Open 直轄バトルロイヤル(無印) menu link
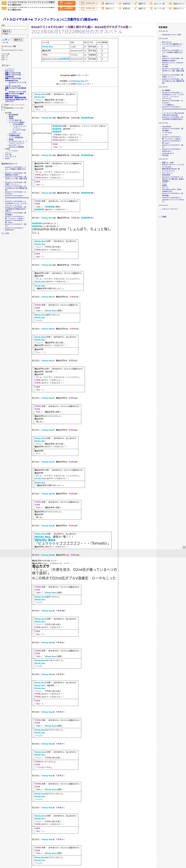 [x=14, y=94]
